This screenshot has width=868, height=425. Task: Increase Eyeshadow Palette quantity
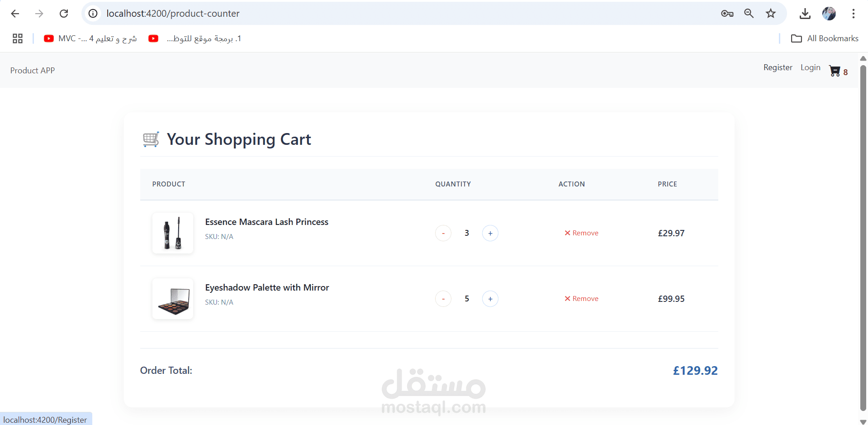tap(490, 299)
